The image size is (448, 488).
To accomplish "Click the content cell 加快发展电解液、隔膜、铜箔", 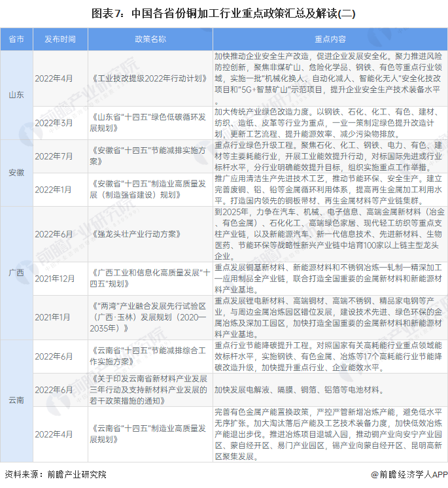I will [330, 390].
